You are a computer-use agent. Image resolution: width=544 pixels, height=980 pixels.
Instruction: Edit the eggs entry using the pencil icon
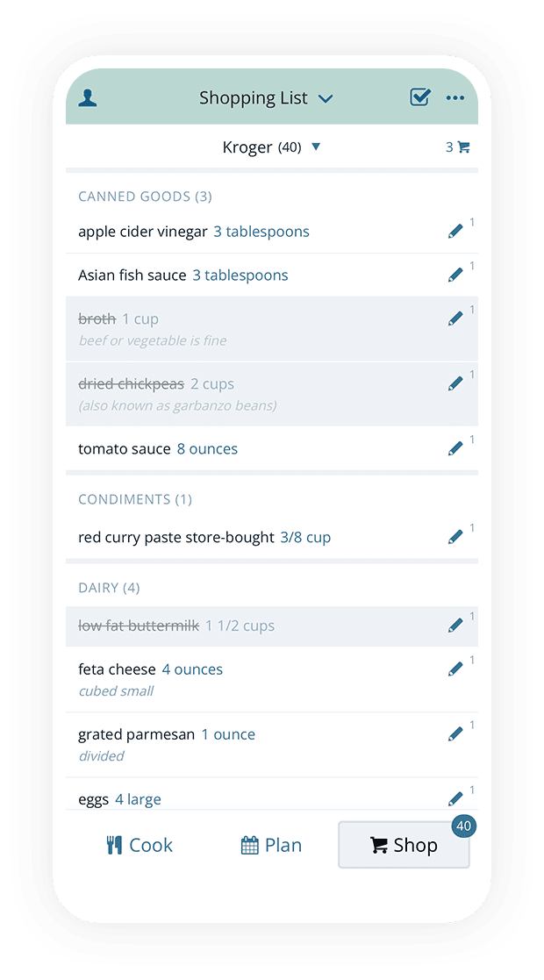[456, 798]
